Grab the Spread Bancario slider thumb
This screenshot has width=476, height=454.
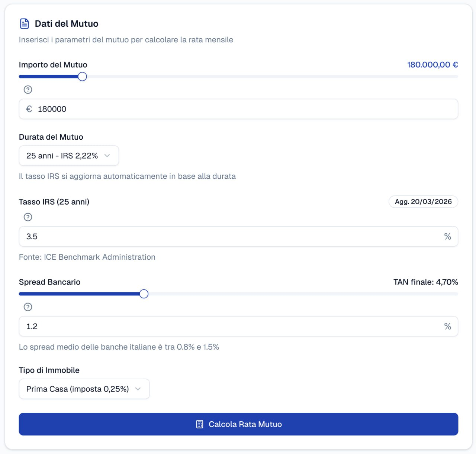coord(144,294)
